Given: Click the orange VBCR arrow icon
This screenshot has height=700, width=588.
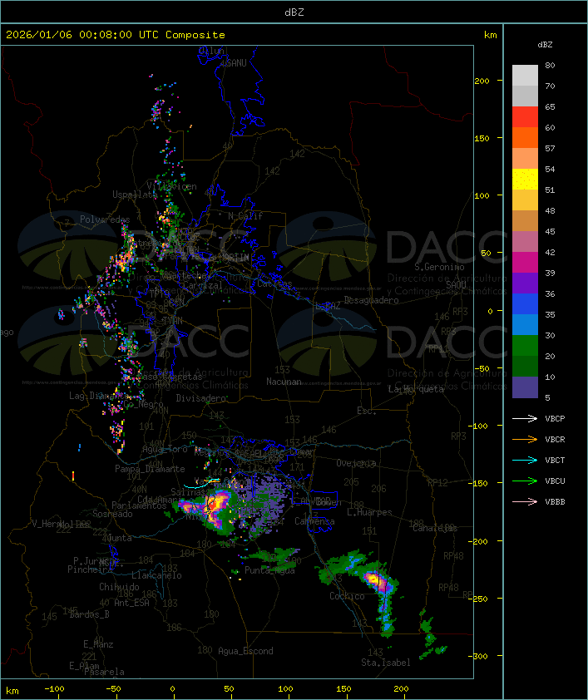Looking at the screenshot, I should 525,439.
